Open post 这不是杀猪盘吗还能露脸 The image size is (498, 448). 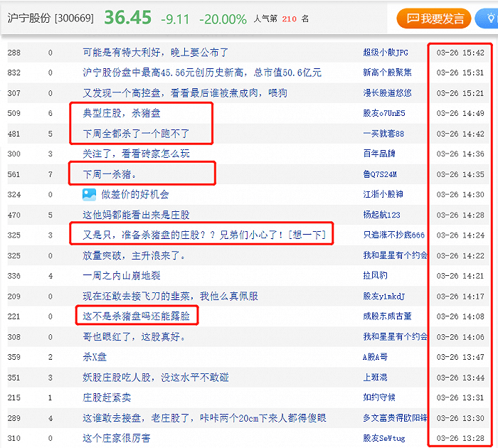pyautogui.click(x=136, y=316)
